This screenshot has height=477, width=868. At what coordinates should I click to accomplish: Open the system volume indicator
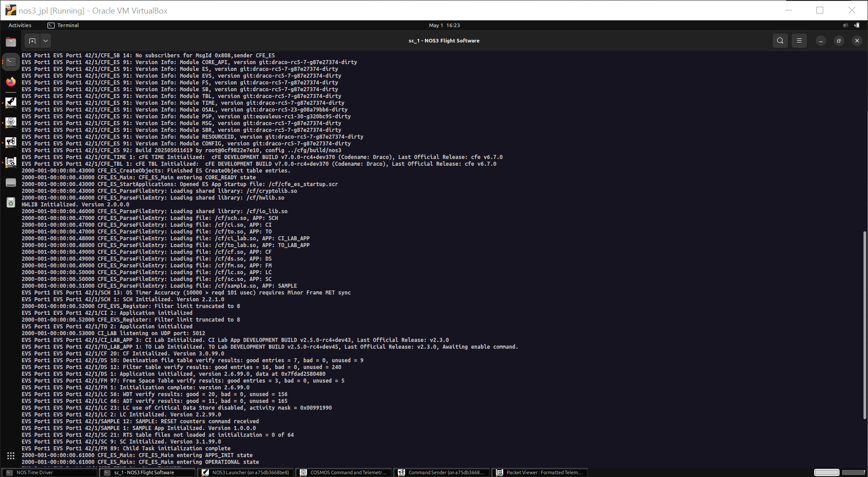click(845, 25)
